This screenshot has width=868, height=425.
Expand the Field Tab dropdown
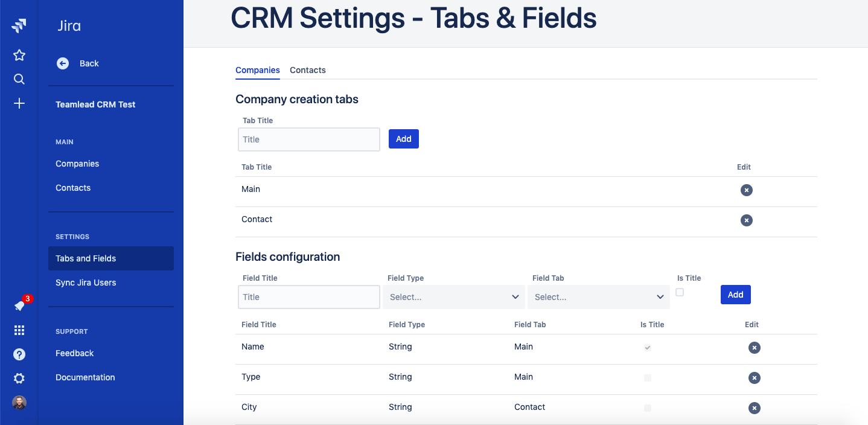pos(599,297)
